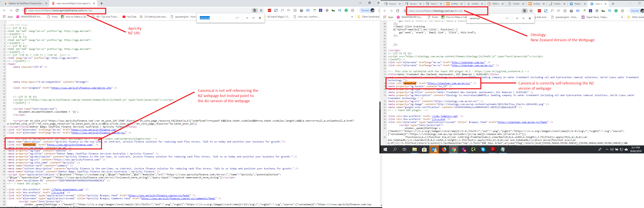Go forward in the left browser window
This screenshot has width=644, height=208.
(x=11, y=10)
